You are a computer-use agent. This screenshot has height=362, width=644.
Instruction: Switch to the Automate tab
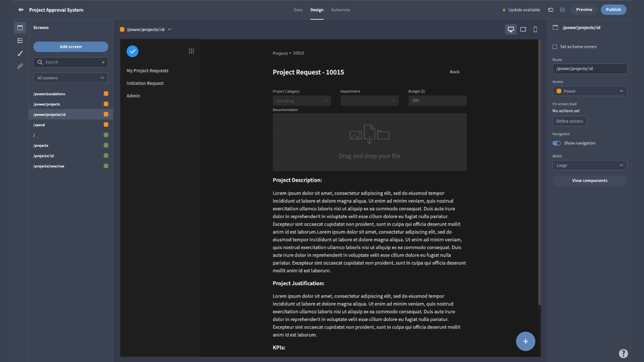(341, 10)
